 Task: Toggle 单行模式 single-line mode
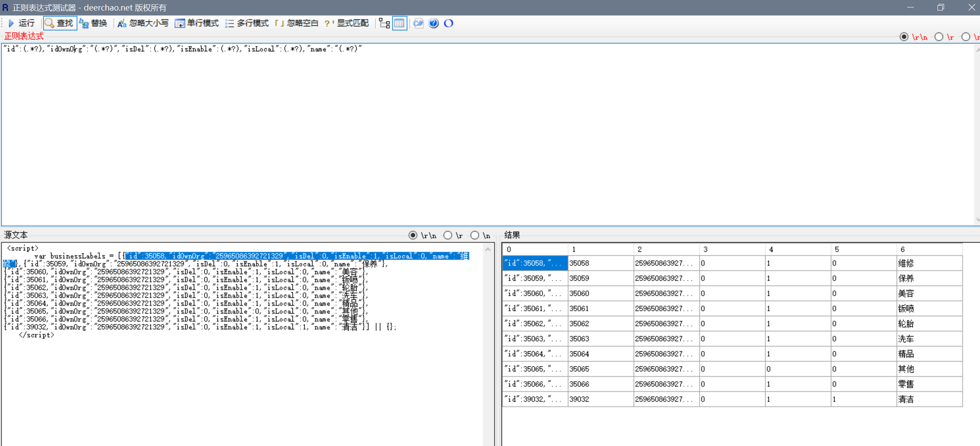(197, 23)
